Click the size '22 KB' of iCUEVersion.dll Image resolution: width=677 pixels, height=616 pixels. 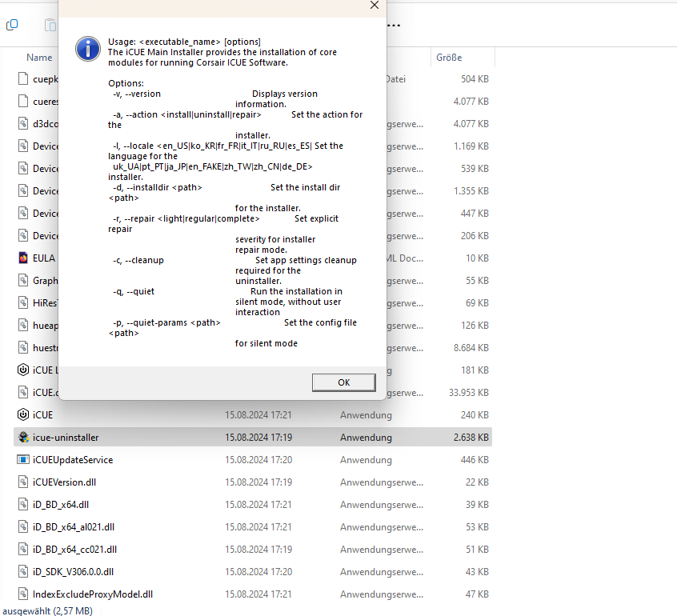(x=477, y=482)
